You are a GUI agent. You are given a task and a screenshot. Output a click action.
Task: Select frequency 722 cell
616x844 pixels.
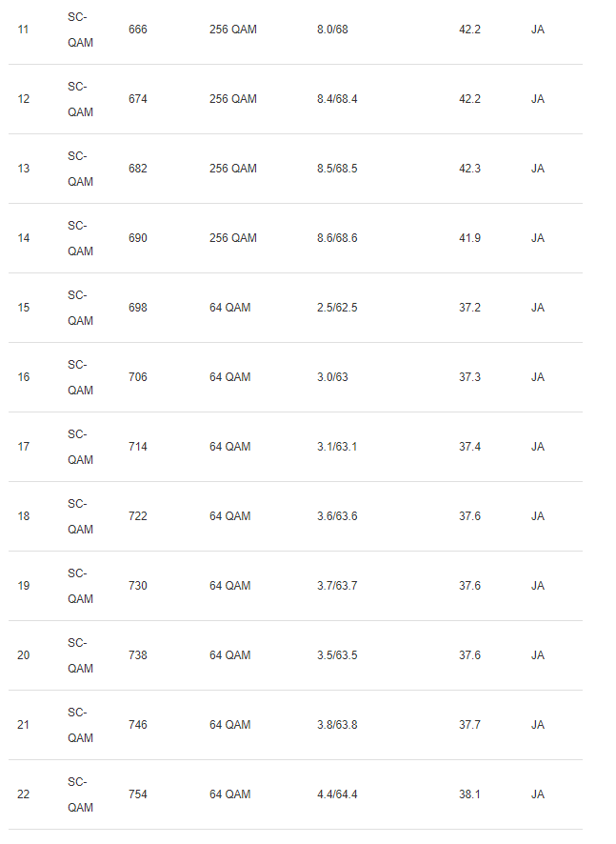138,516
